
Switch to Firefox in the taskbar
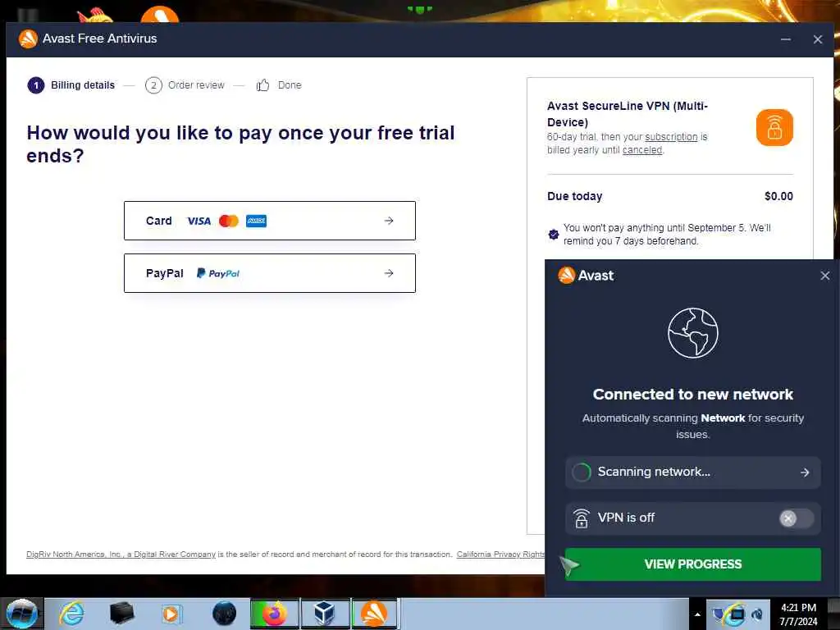[x=275, y=614]
